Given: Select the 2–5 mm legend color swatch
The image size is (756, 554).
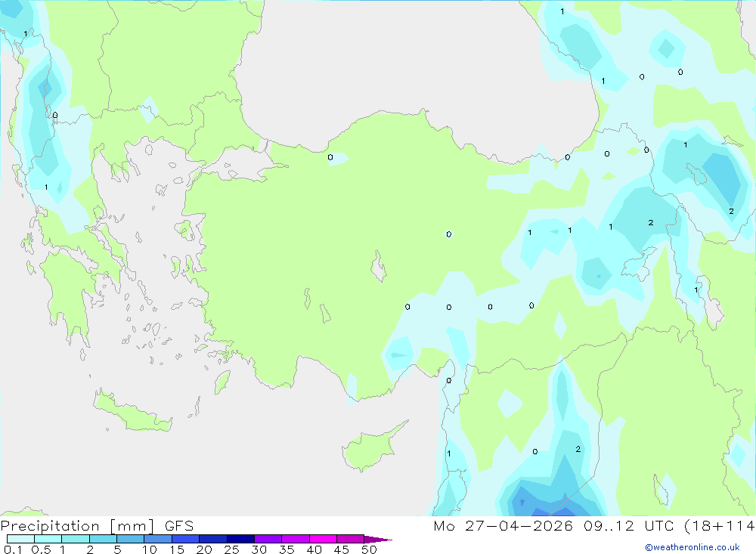Looking at the screenshot, I should click(x=103, y=539).
